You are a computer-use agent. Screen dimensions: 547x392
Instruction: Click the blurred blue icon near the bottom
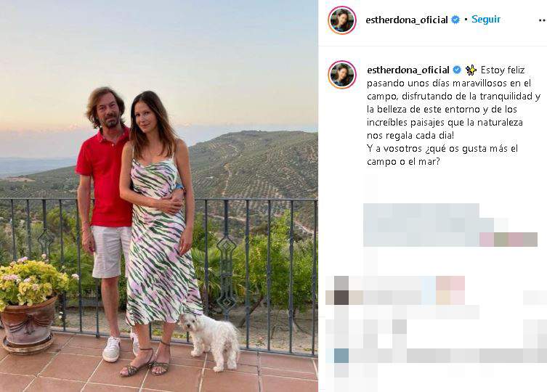(341, 356)
